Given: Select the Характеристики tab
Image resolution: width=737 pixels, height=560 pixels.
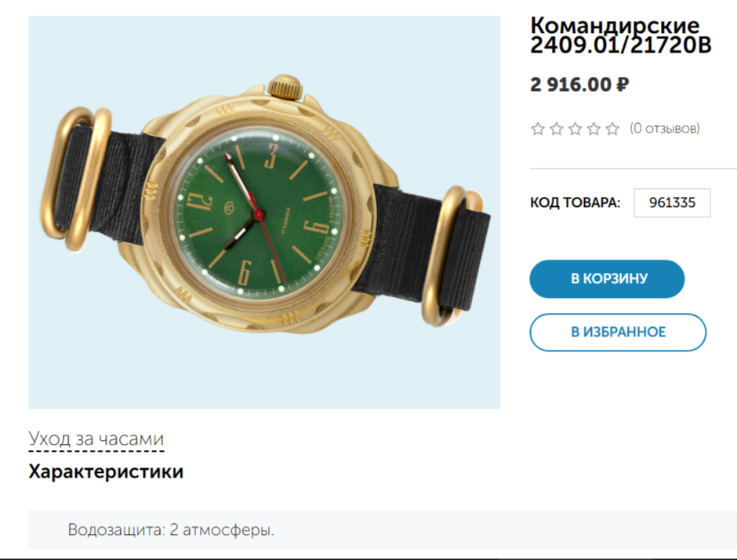Looking at the screenshot, I should [x=106, y=471].
